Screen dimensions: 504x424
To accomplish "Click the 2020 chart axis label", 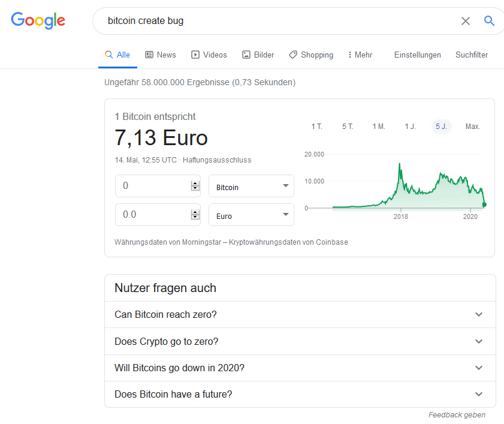I will [470, 216].
